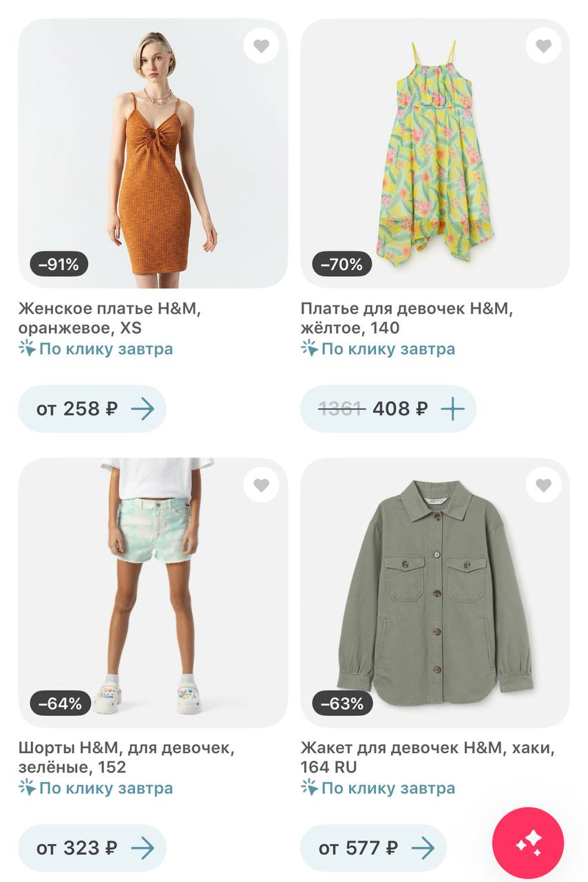The image size is (588, 882).
Task: Favorite the khaki girls' jacket
Action: (543, 485)
